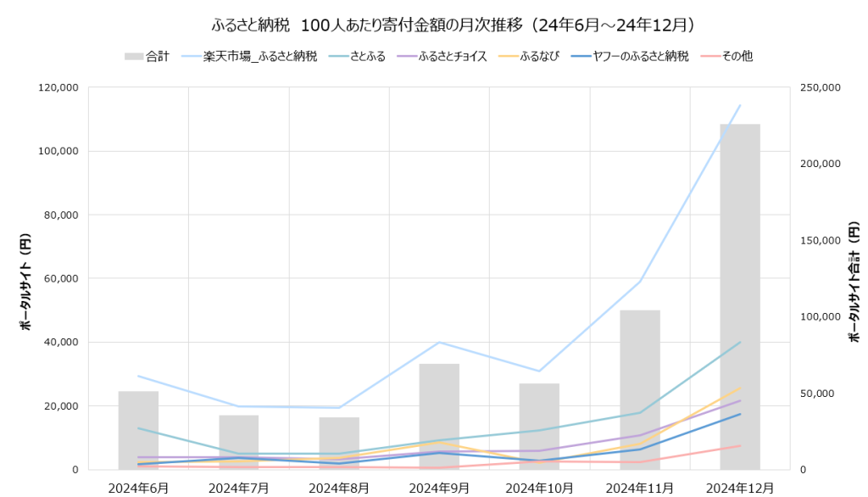The height and width of the screenshot is (497, 868).
Task: Click the right axis title ポータルサイト合計（円）
Action: click(854, 282)
